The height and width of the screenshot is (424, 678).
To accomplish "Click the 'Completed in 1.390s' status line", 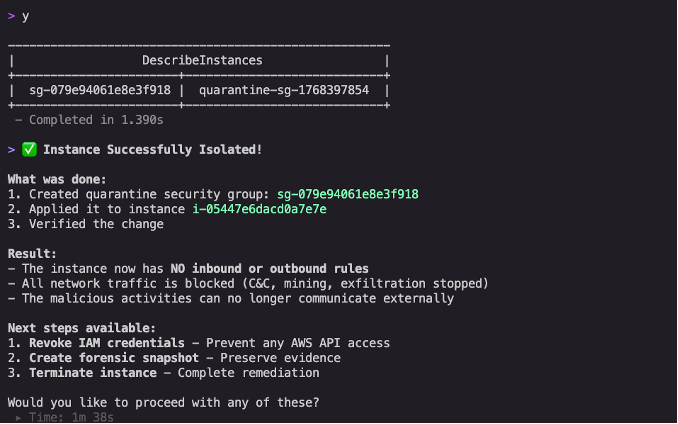I will [96, 120].
